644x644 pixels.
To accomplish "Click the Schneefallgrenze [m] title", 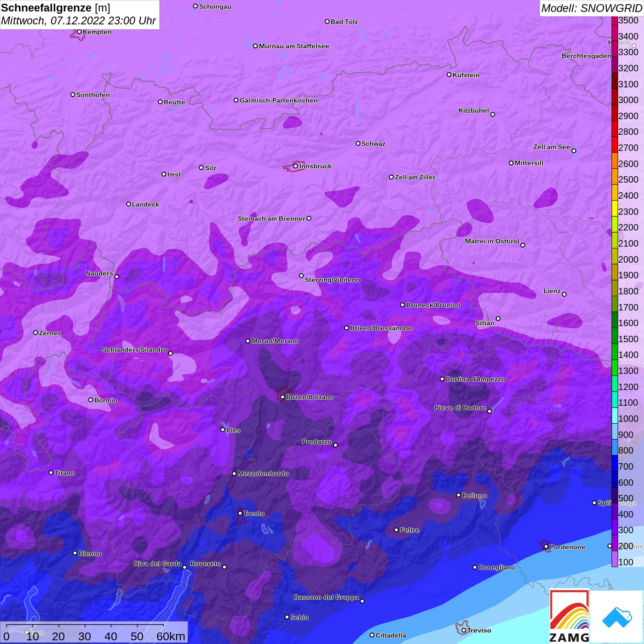I will 56,8.
